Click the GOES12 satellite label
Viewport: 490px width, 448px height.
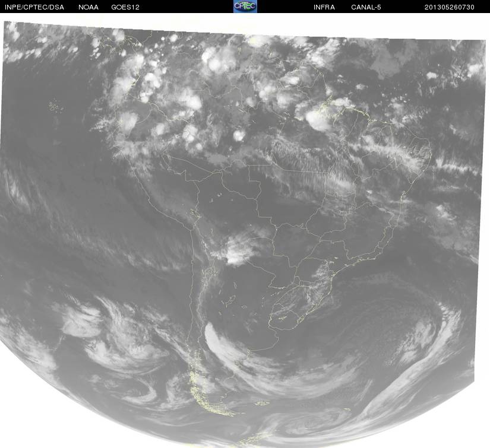pos(125,7)
